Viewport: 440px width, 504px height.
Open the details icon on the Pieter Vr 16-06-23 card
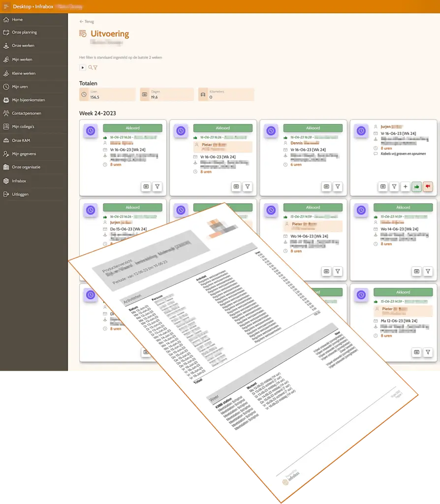click(x=236, y=187)
